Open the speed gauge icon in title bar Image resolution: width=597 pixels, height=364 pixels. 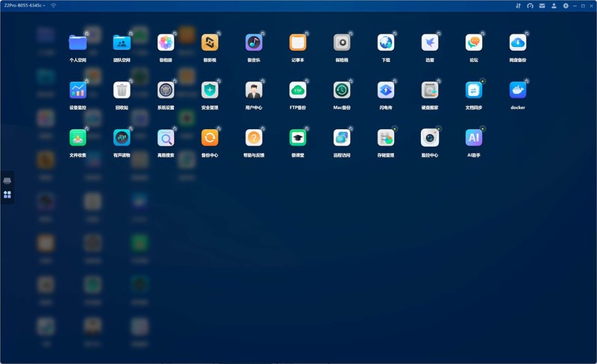pyautogui.click(x=530, y=6)
